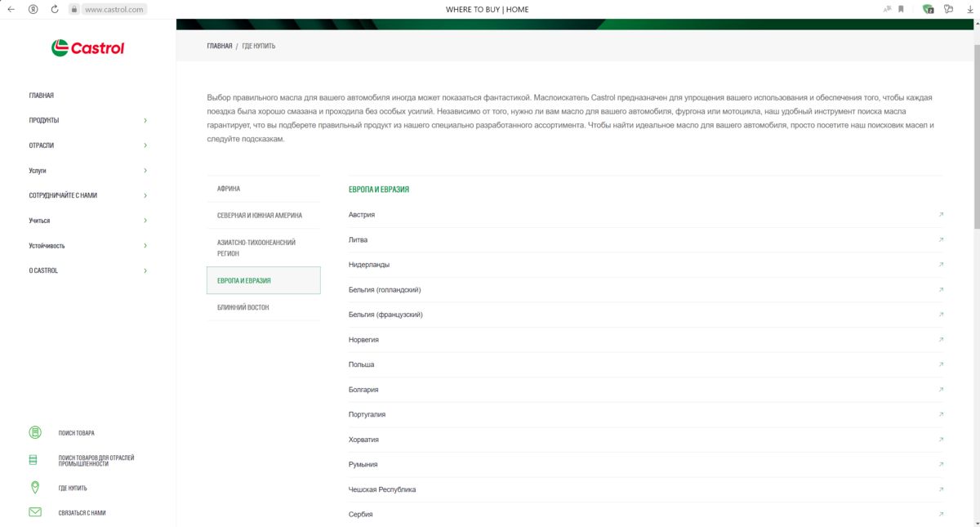This screenshot has width=980, height=527.
Task: Click the page translate icon
Action: (887, 9)
